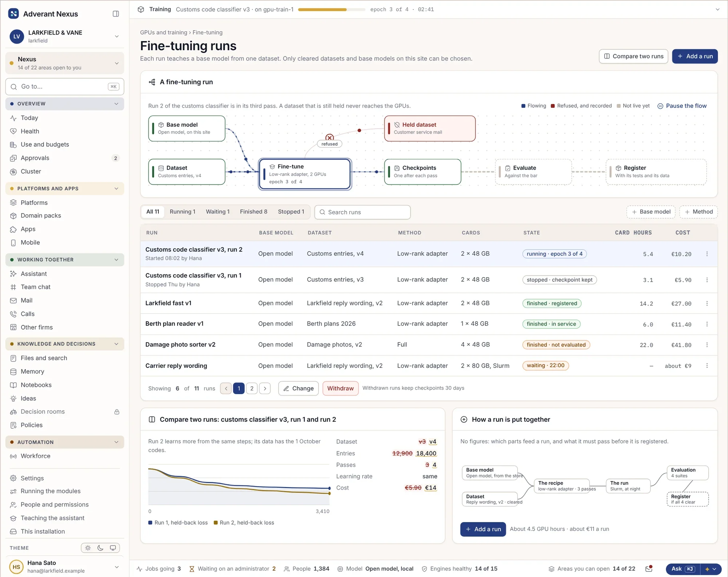Open Calls from its phone icon
This screenshot has height=577, width=728.
(13, 314)
